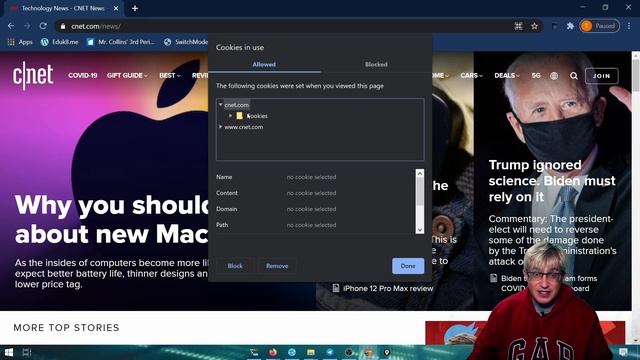Image resolution: width=640 pixels, height=360 pixels.
Task: Expand the Cookies folder arrow
Action: point(230,116)
